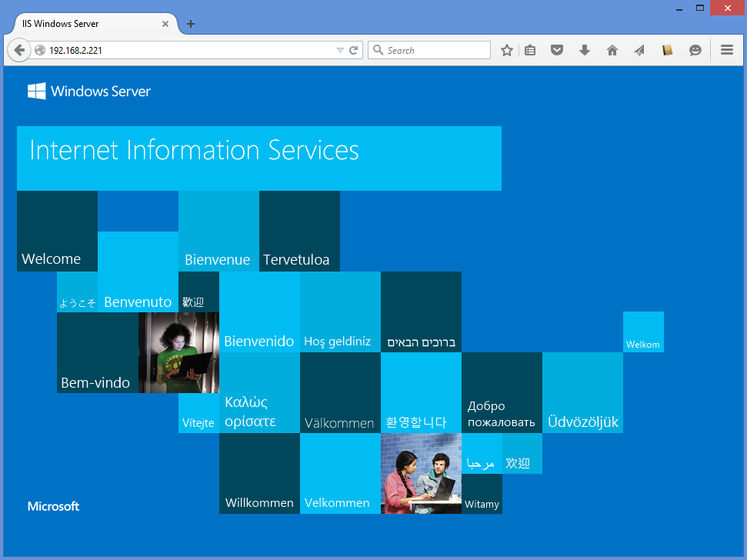This screenshot has width=747, height=560.
Task: Reload the page with the refresh icon
Action: click(354, 50)
